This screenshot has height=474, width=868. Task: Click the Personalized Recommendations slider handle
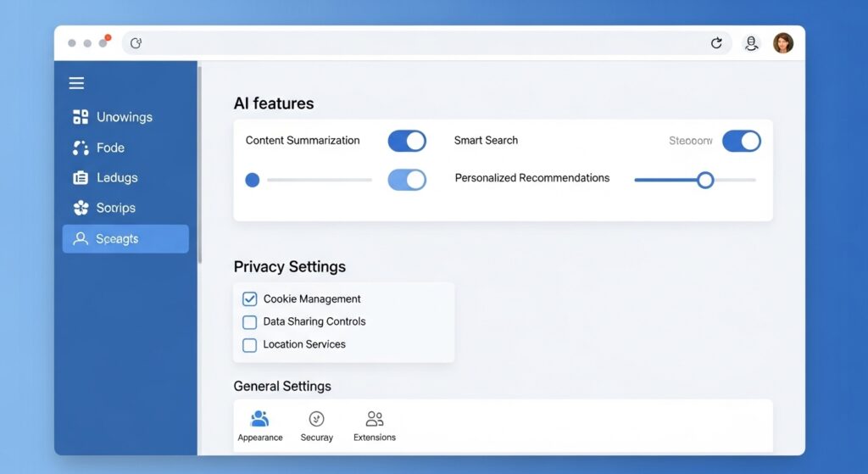click(x=705, y=180)
